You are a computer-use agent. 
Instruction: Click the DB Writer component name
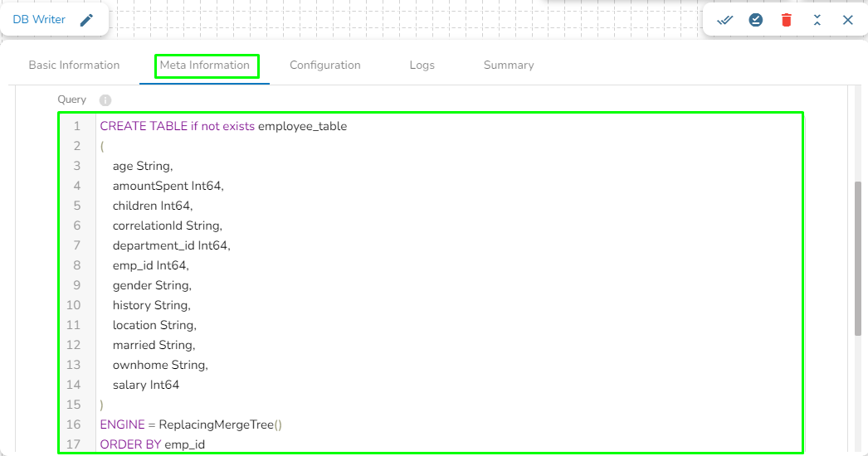39,19
